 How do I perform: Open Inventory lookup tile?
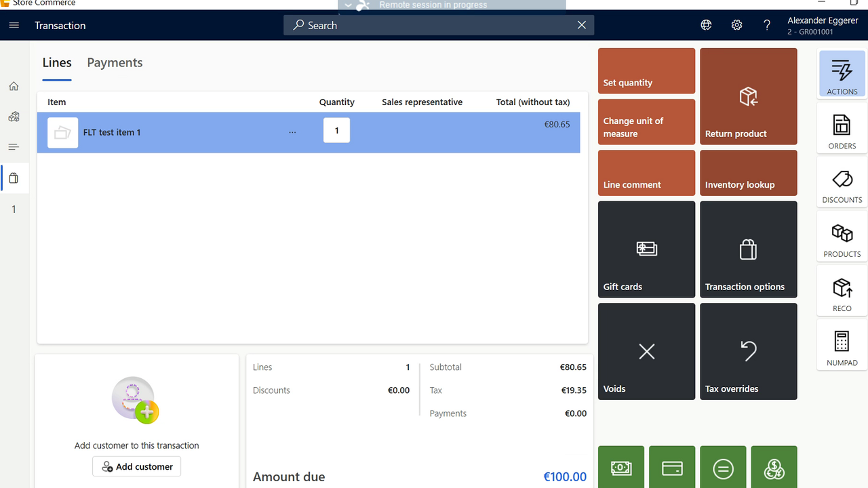click(748, 173)
